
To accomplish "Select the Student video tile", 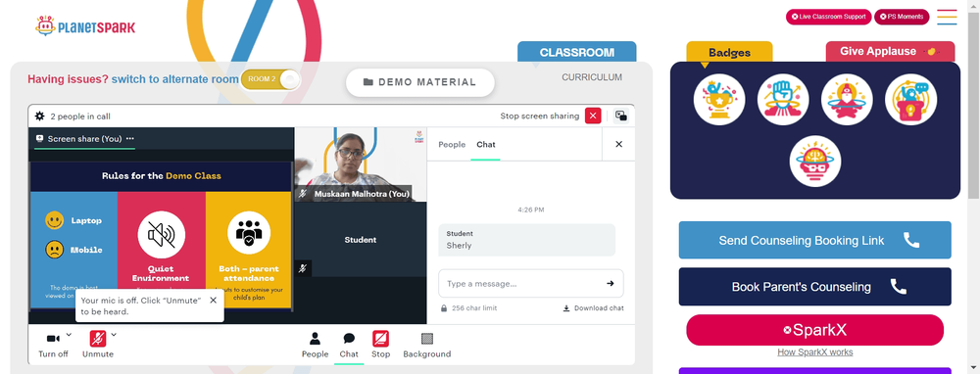I will 361,239.
